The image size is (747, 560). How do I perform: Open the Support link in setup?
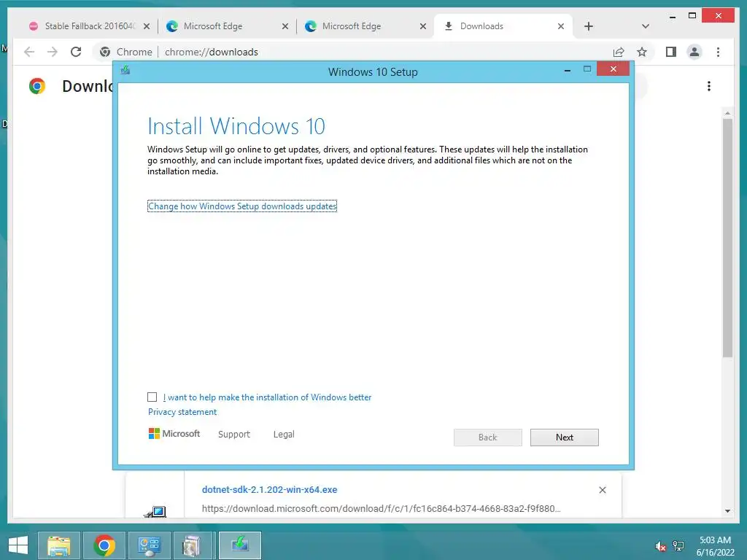pos(234,435)
